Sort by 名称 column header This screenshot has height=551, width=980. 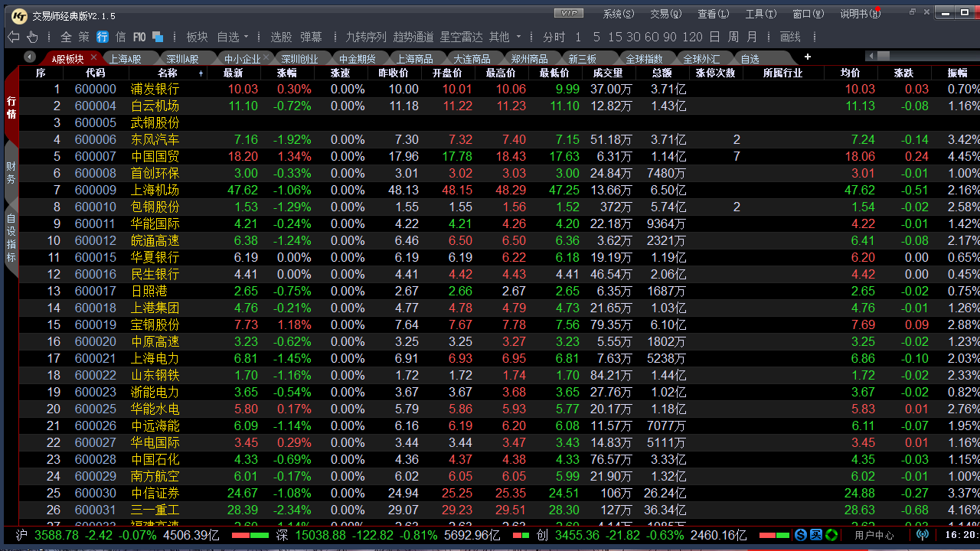tap(168, 73)
